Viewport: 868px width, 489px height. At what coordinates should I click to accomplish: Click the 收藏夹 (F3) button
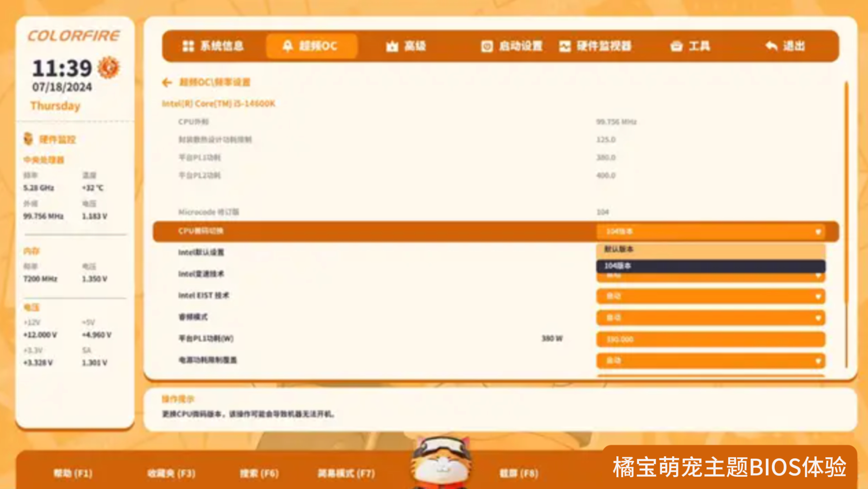pos(171,474)
